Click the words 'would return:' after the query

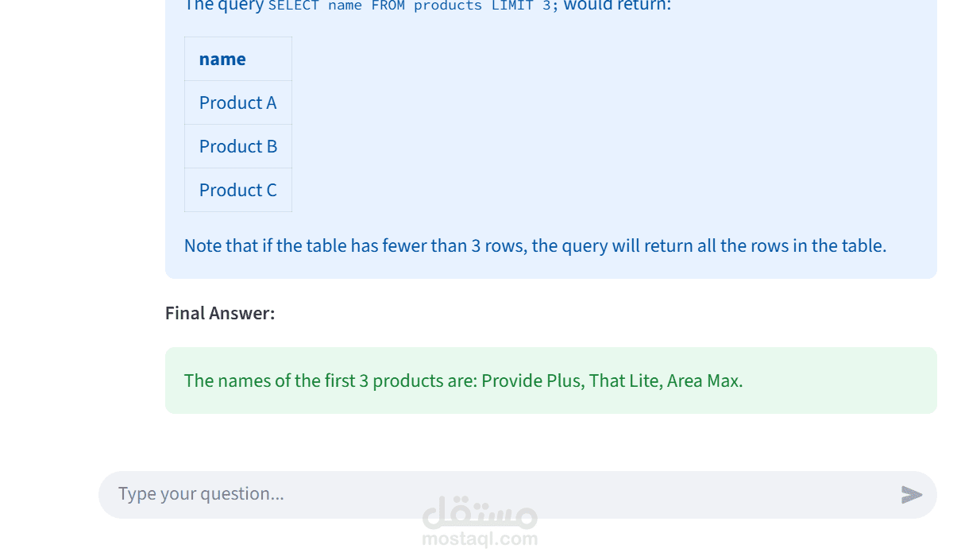coord(617,6)
